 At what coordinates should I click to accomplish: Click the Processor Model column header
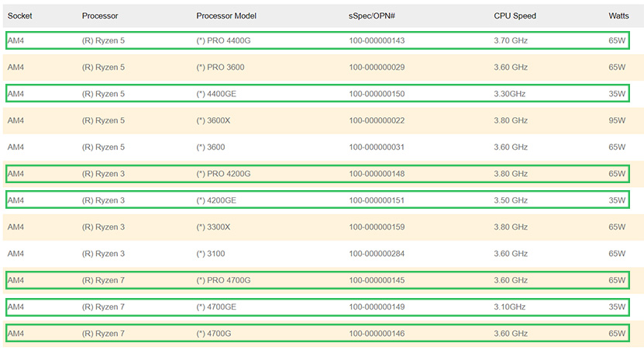(x=226, y=16)
